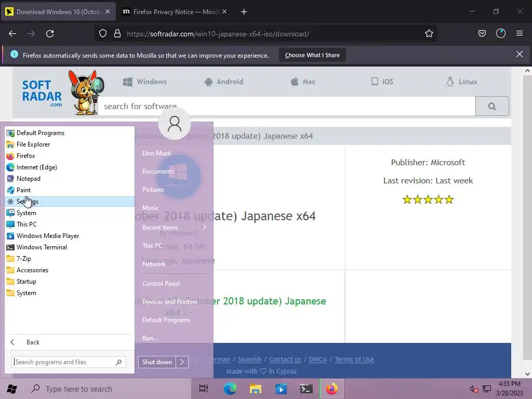
Task: Switch to Firefox Privacy Notice tab
Action: tap(175, 12)
